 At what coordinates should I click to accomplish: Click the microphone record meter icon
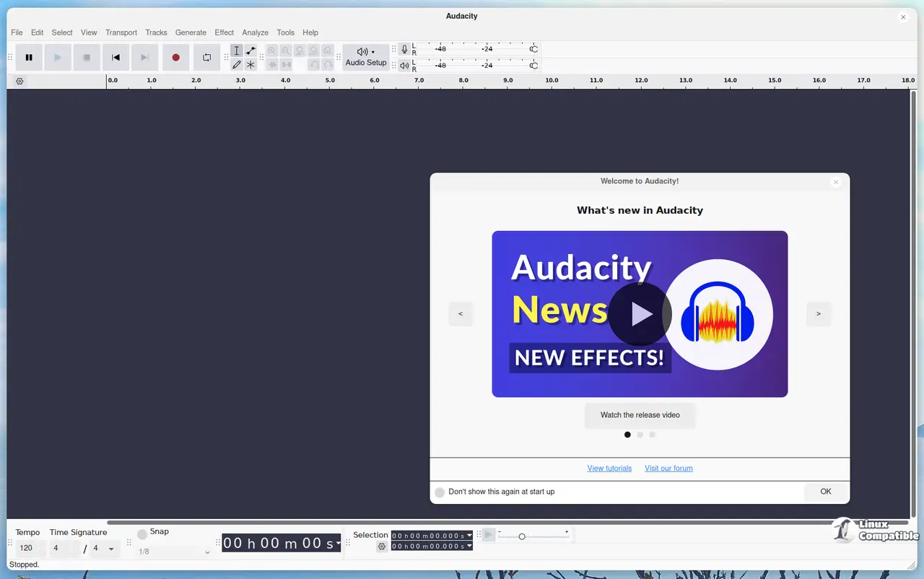(x=404, y=49)
